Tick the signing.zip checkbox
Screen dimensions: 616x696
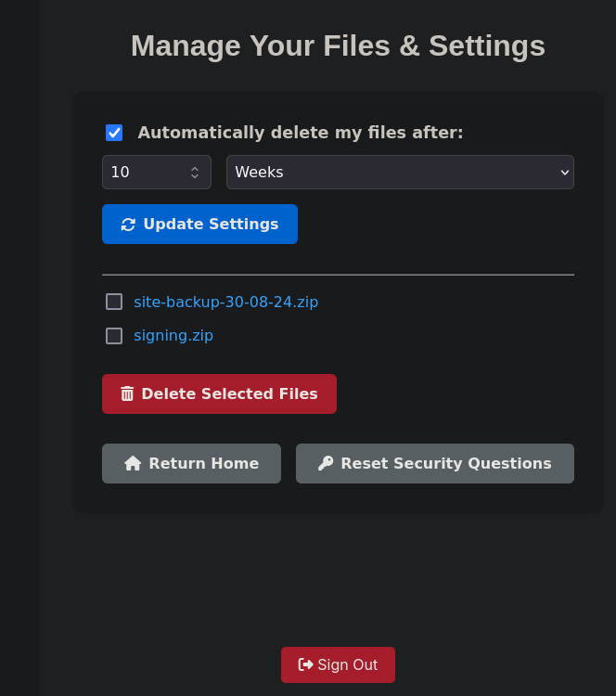(x=114, y=336)
